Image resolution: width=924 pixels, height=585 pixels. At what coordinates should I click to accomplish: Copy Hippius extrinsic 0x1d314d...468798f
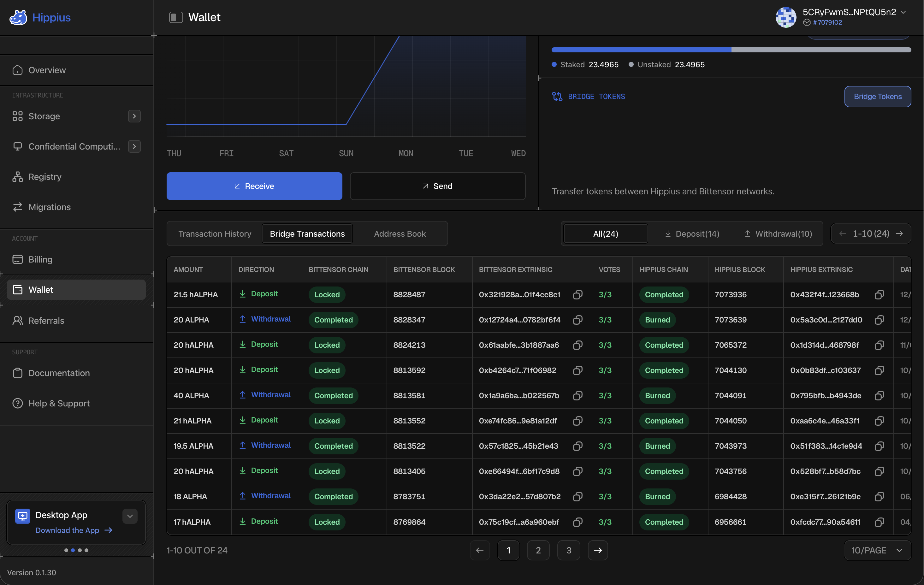[880, 345]
